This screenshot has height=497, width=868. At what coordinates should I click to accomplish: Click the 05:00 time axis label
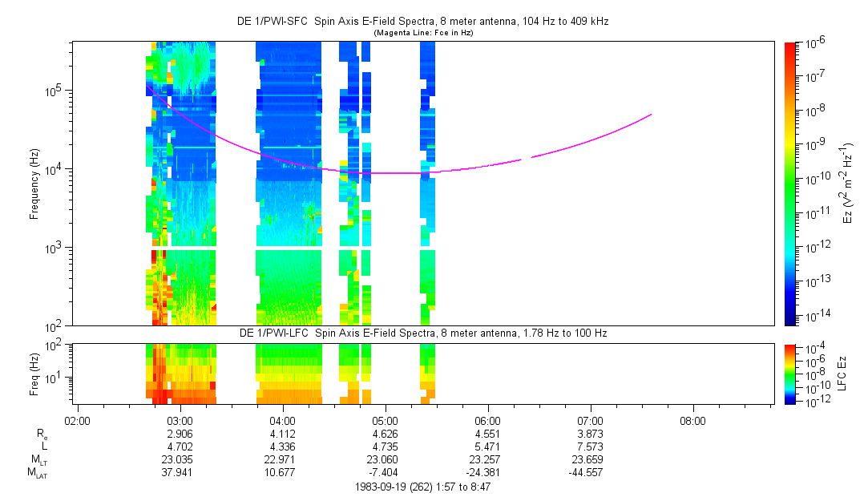385,421
